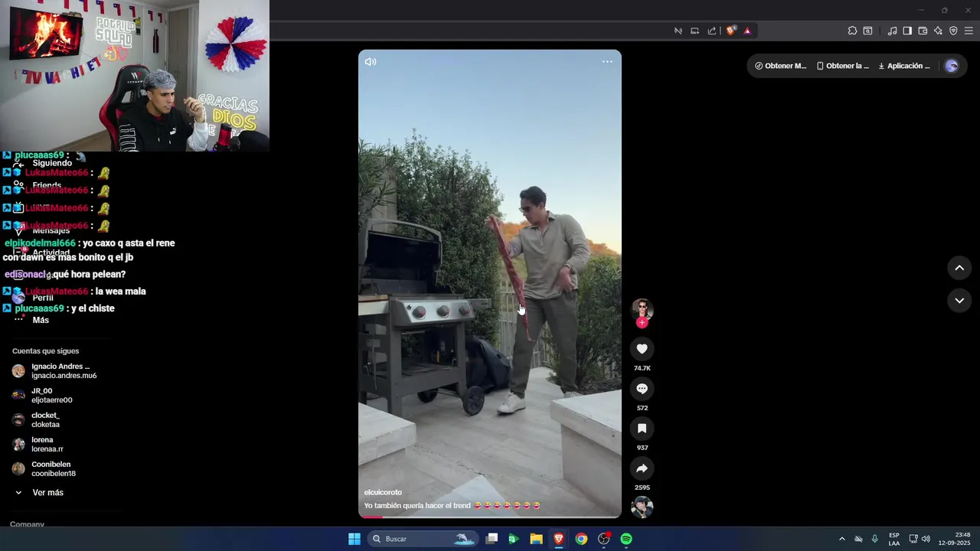Open Spotify from the taskbar
This screenshot has width=980, height=551.
[626, 539]
